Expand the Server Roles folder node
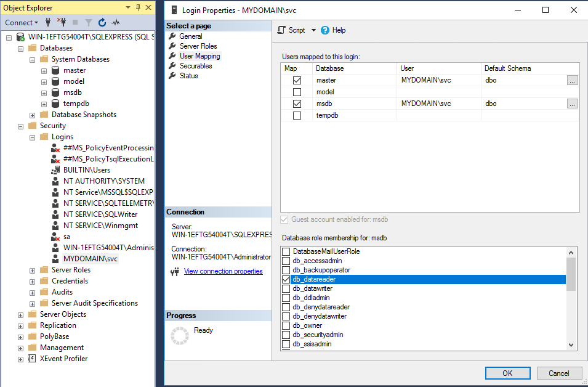The width and height of the screenshot is (588, 387). (32, 271)
